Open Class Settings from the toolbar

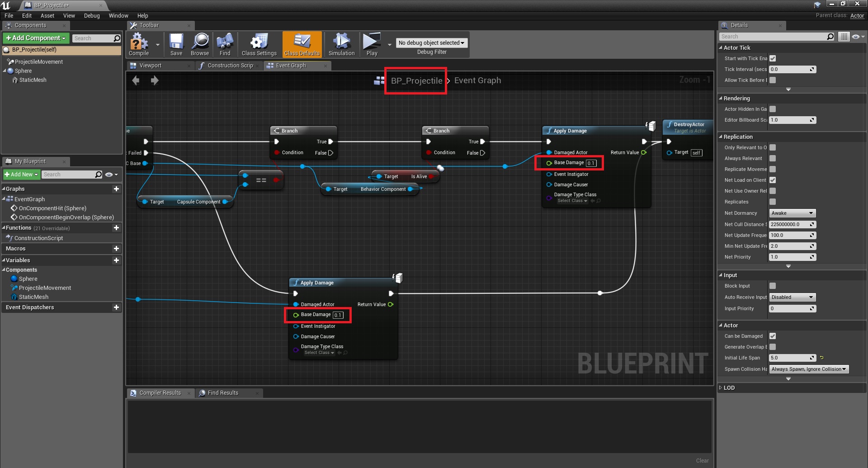pos(259,44)
